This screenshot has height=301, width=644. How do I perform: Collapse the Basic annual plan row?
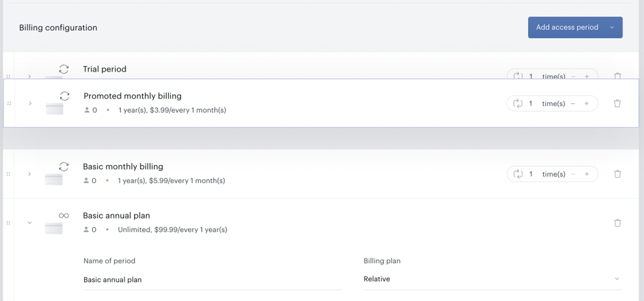(x=30, y=223)
